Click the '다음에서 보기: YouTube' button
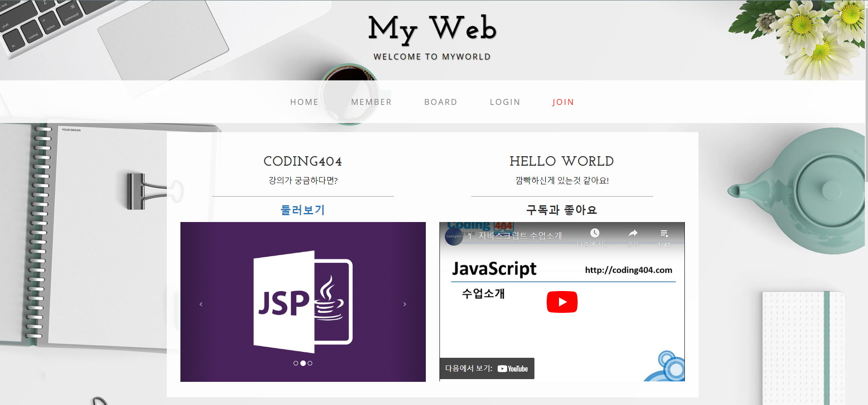This screenshot has height=405, width=868. tap(487, 369)
